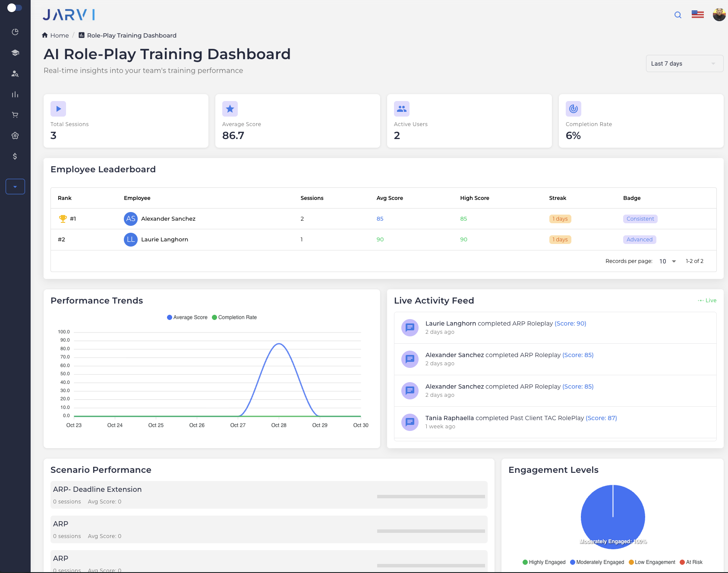Open the user profile avatar menu
Viewport: 728px width, 573px height.
[719, 14]
